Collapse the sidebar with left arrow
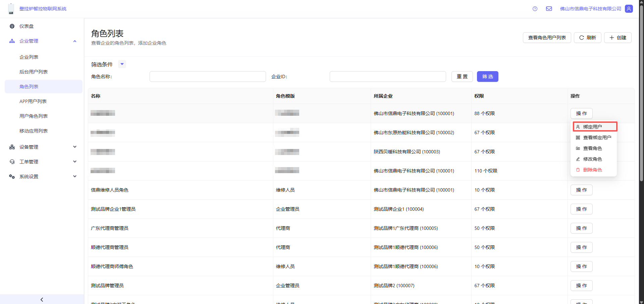Viewport: 644px width, 304px height. coord(42,299)
